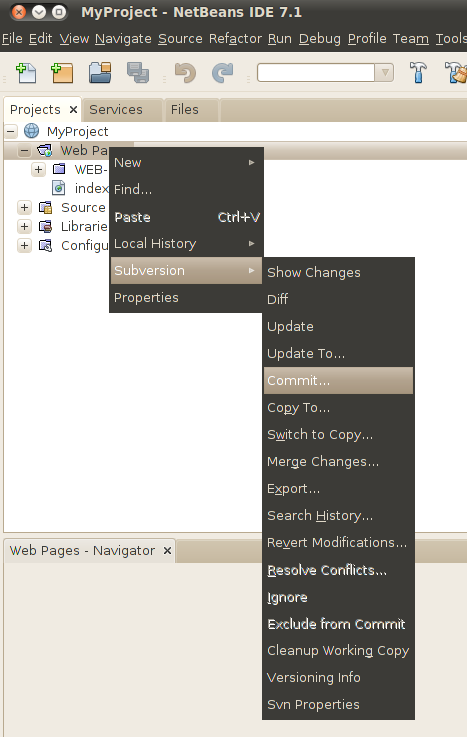
Task: Select Commit... menu entry
Action: tap(338, 380)
